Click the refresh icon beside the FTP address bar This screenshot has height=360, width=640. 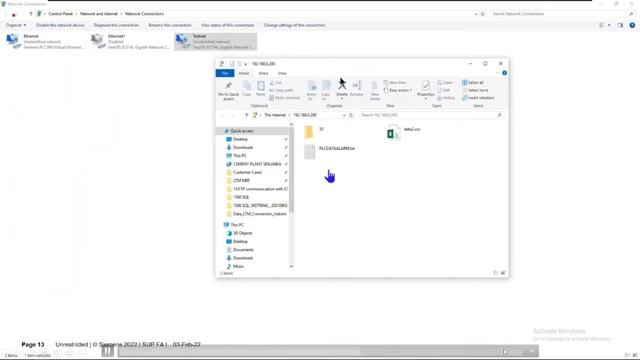(351, 116)
